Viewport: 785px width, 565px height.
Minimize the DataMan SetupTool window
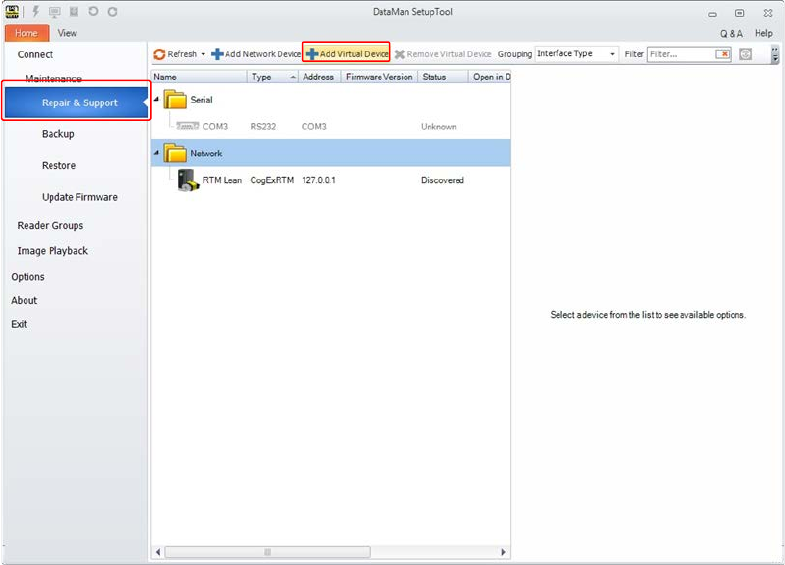tap(712, 14)
